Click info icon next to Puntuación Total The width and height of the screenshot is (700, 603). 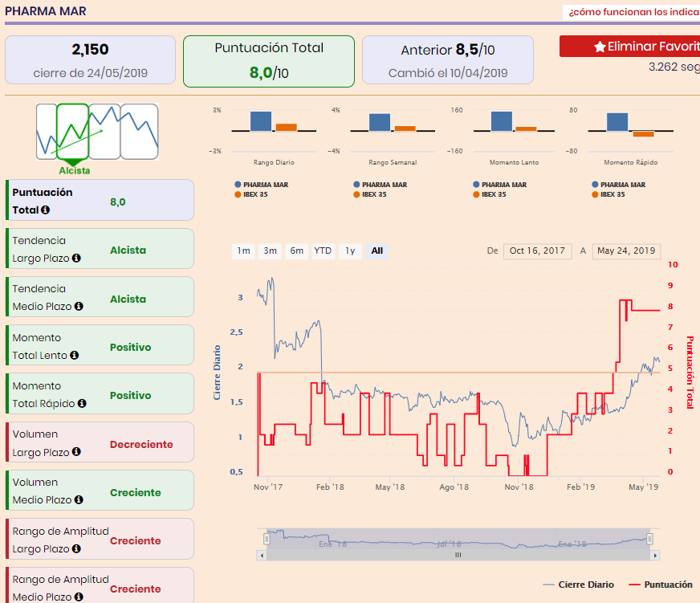45,210
